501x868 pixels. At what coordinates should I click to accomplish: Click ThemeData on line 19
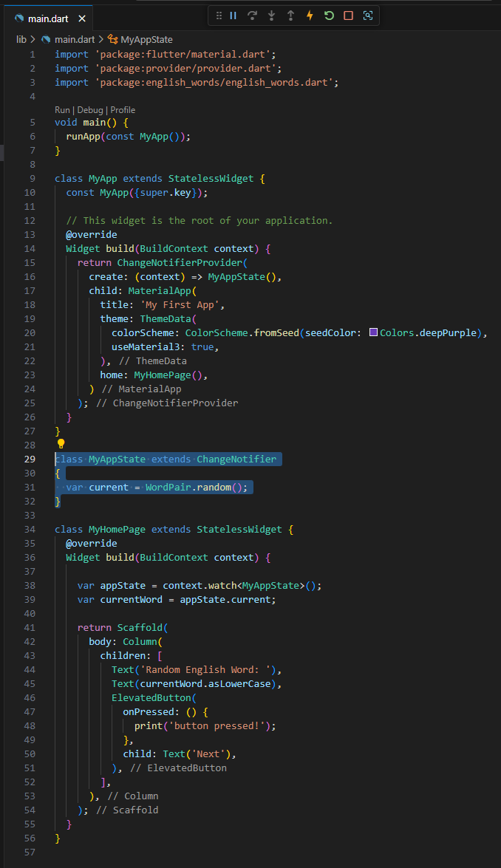pos(165,318)
